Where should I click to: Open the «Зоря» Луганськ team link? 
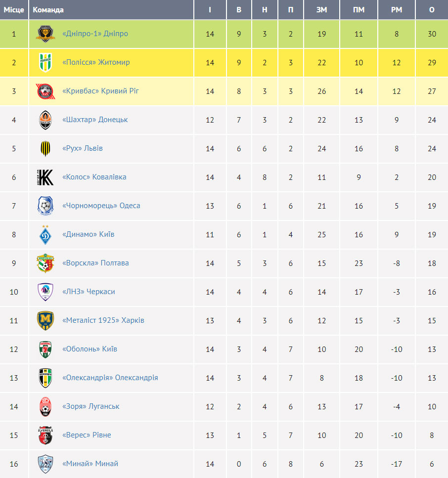[90, 406]
